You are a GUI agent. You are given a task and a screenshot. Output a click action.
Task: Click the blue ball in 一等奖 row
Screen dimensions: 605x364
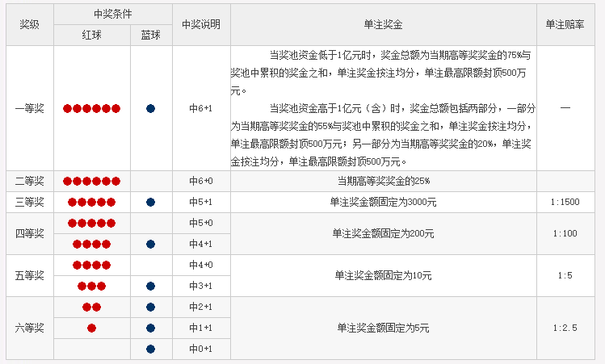[150, 108]
